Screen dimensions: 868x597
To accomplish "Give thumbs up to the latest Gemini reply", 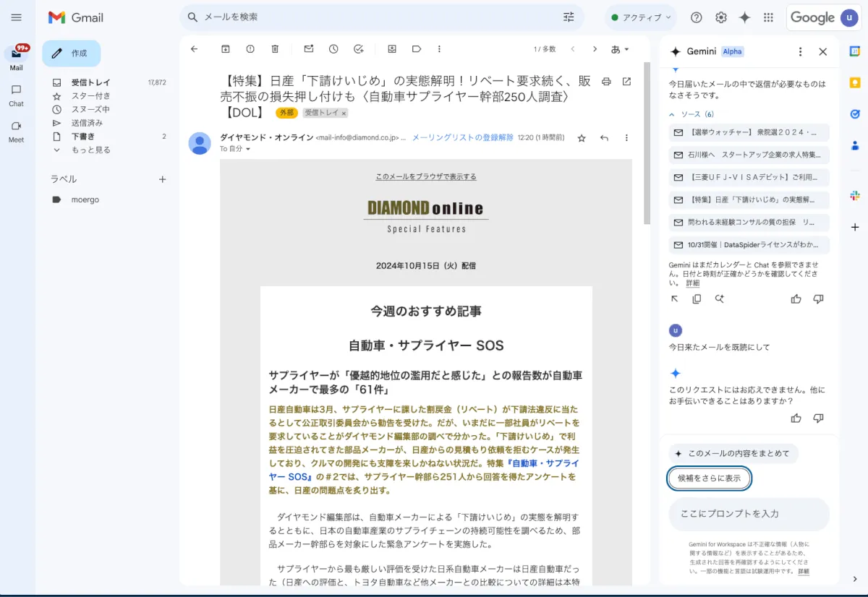I will click(796, 418).
